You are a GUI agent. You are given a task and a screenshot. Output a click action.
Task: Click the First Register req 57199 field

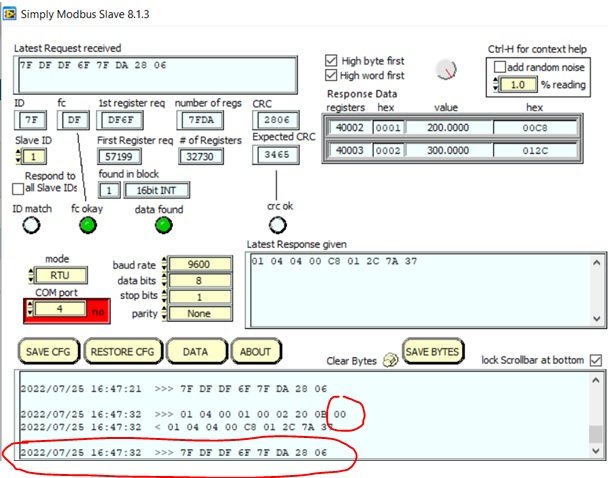tap(119, 157)
